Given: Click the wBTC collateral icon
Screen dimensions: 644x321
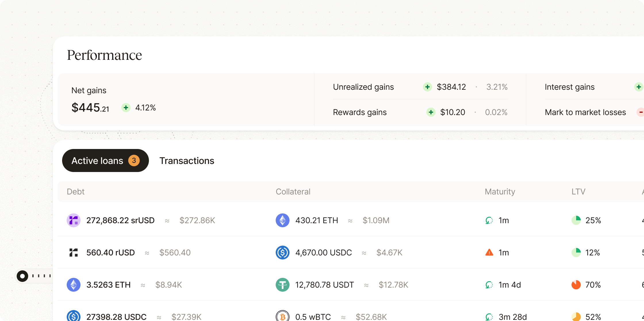Looking at the screenshot, I should point(283,316).
